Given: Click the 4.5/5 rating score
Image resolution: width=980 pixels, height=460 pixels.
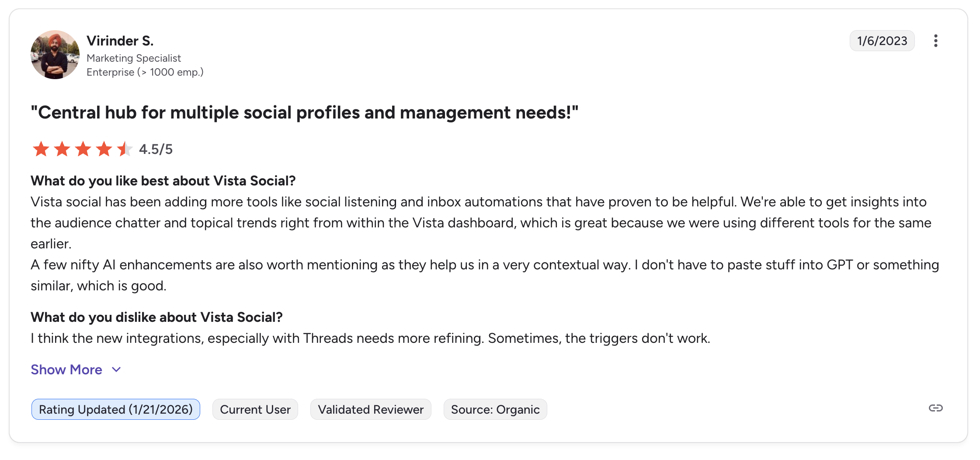Looking at the screenshot, I should click(155, 149).
